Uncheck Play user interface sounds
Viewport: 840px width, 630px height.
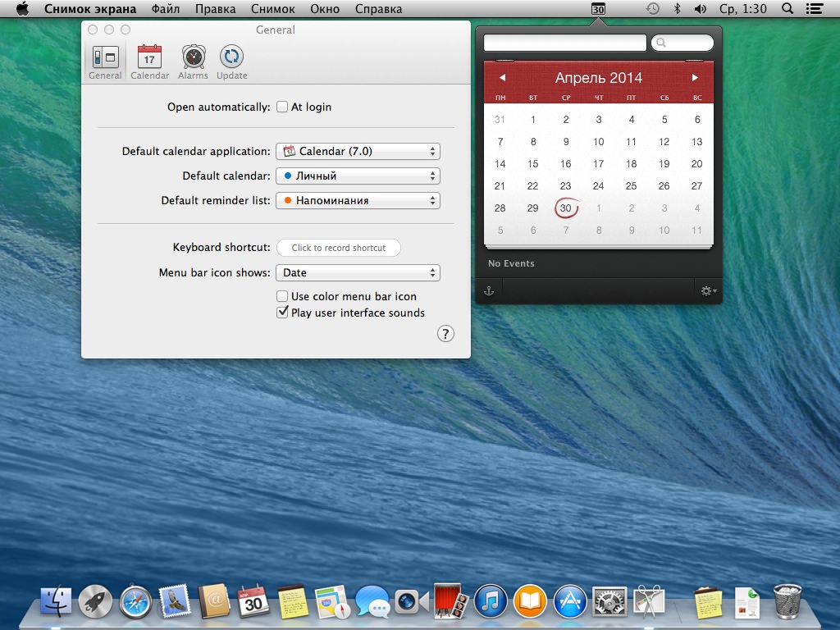[282, 313]
